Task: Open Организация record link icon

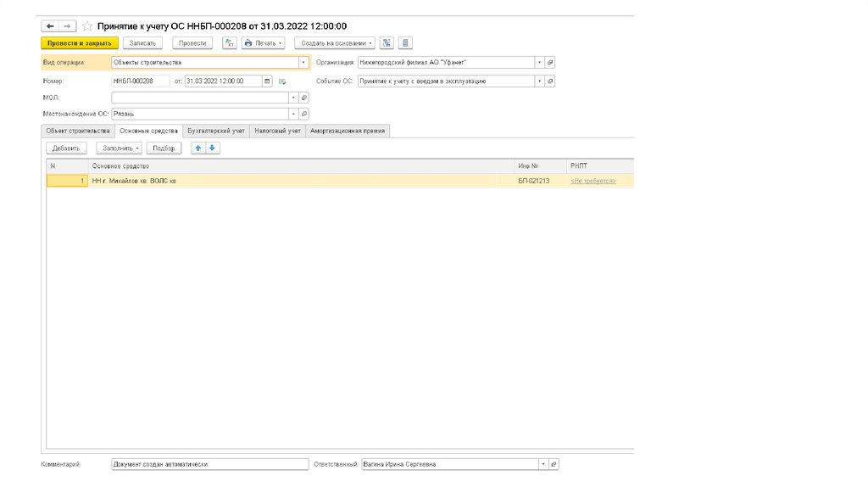Action: tap(550, 62)
